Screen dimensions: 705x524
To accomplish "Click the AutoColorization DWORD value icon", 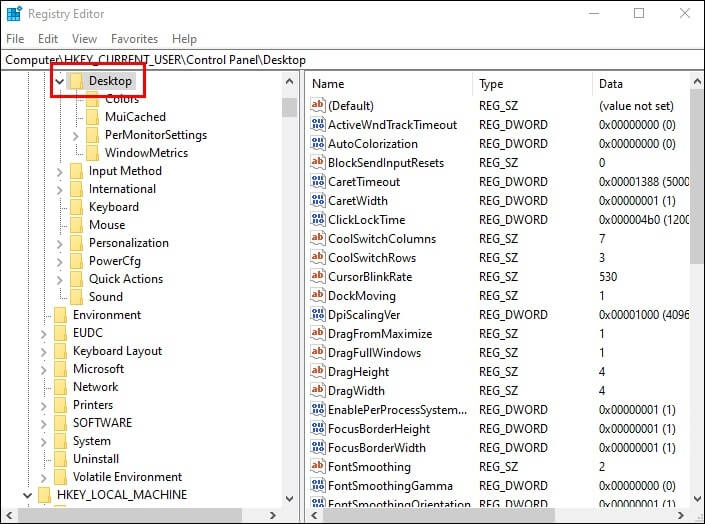I will click(x=317, y=143).
